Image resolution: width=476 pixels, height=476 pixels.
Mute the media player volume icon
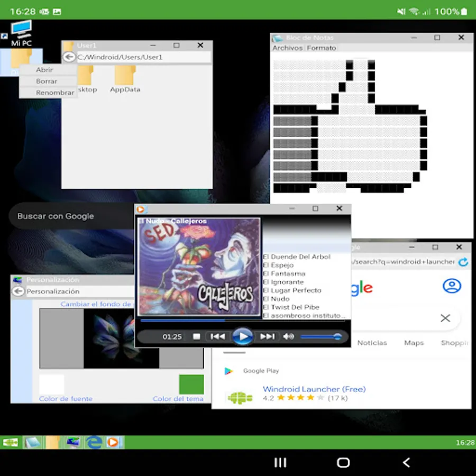288,336
